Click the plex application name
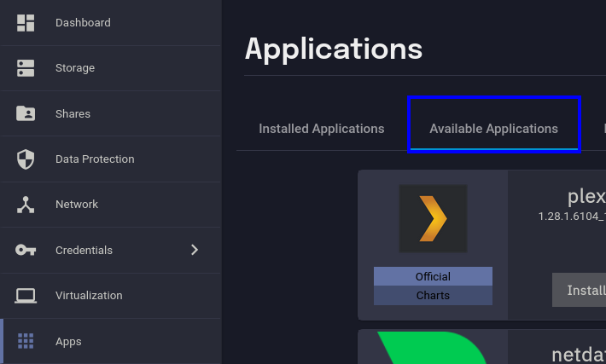This screenshot has height=364, width=606. [x=586, y=197]
